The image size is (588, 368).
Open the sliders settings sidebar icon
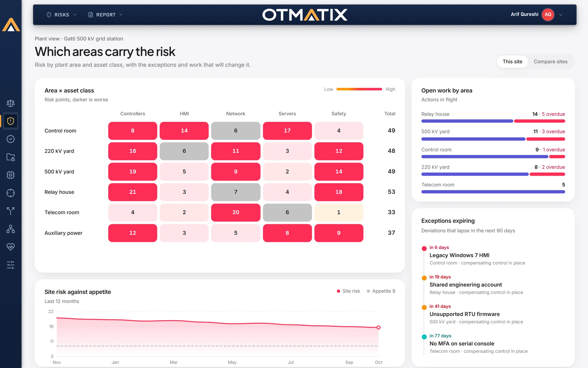(11, 265)
